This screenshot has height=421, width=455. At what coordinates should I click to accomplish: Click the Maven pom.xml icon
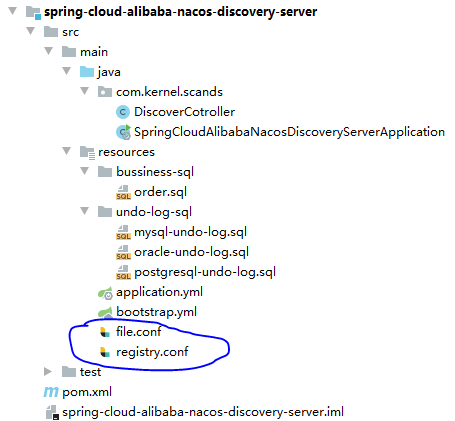click(x=51, y=392)
